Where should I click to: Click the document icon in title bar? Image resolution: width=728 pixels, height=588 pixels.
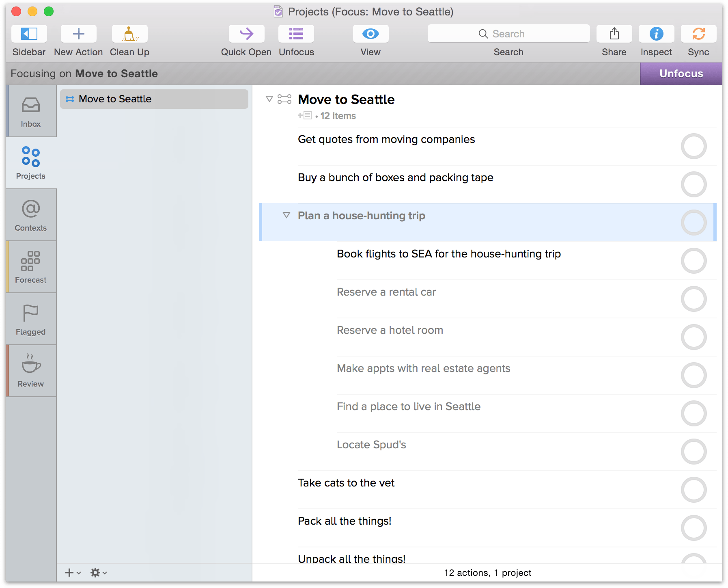coord(278,11)
